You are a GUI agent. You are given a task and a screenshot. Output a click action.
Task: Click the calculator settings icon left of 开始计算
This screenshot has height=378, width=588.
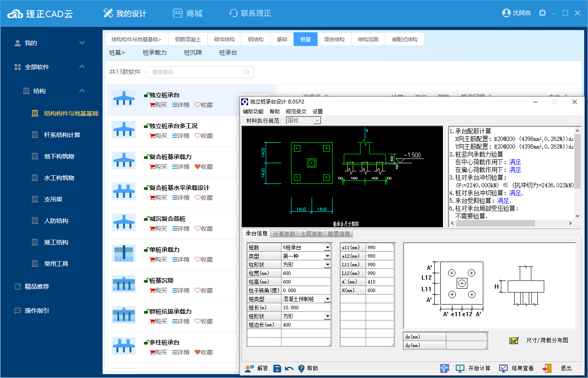point(445,368)
